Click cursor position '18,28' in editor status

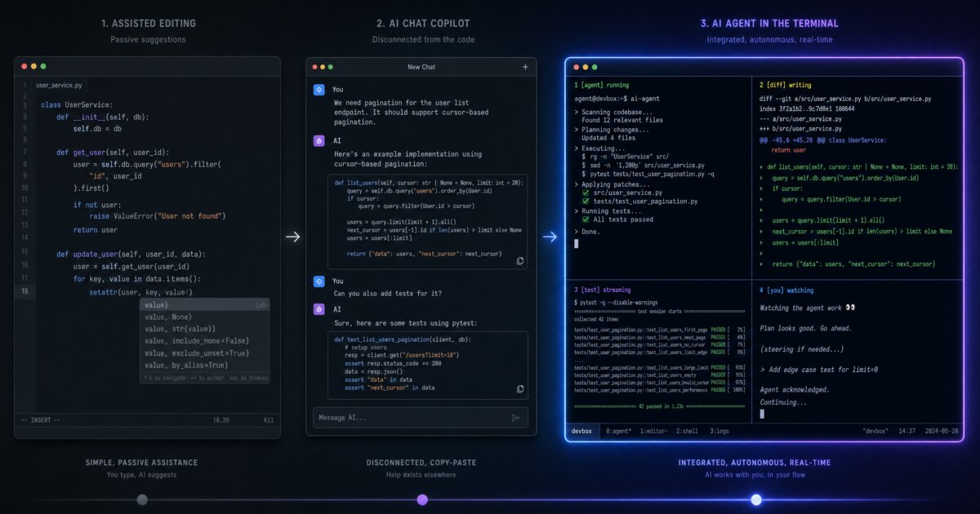click(x=220, y=419)
